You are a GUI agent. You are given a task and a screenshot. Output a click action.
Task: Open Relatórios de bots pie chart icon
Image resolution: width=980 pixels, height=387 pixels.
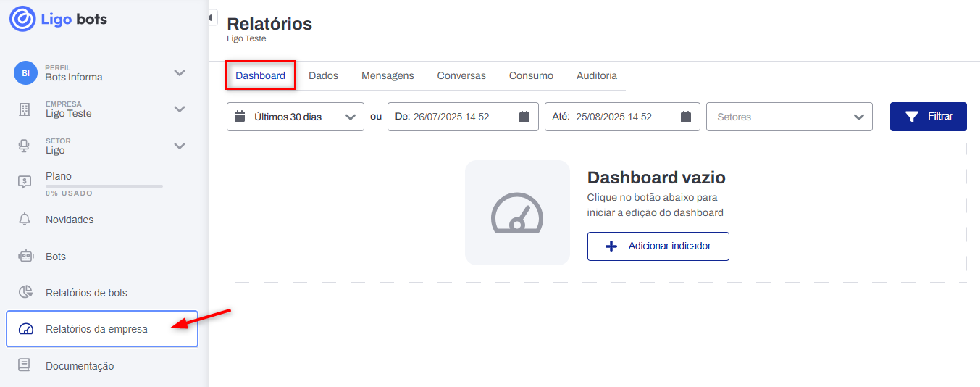point(25,293)
